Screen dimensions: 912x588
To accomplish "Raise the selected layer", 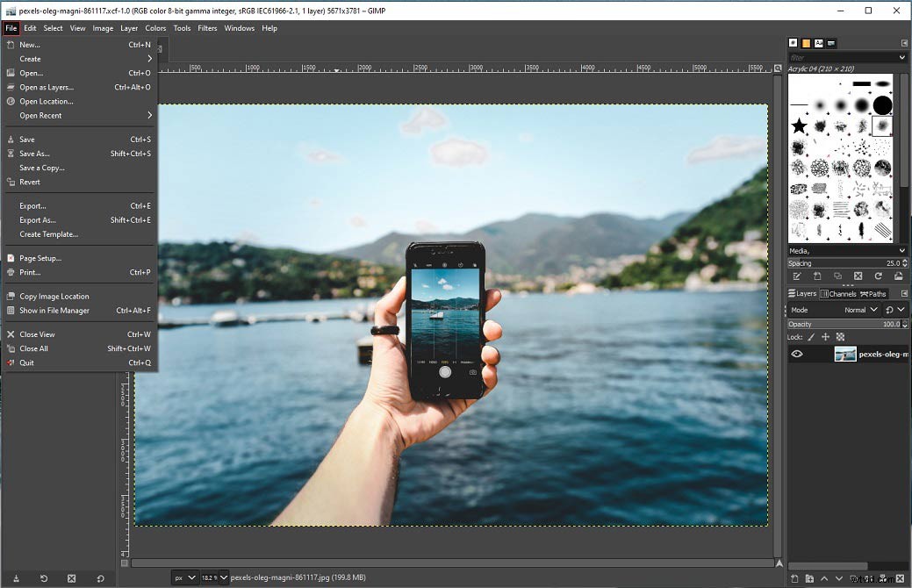I will (824, 577).
